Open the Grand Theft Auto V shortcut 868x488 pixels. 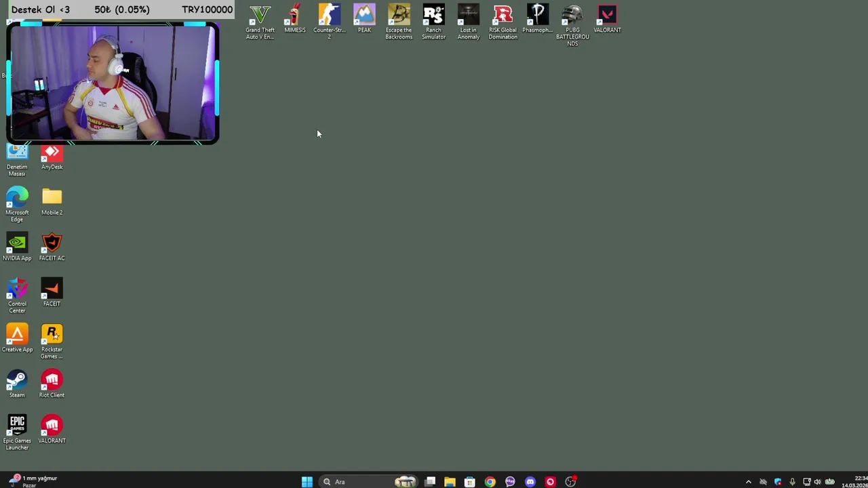tap(260, 22)
